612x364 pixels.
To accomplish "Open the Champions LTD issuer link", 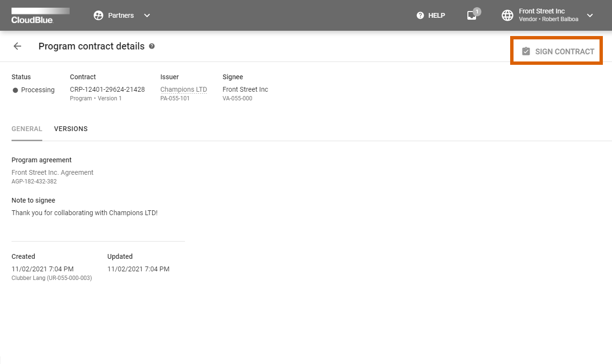I will pyautogui.click(x=184, y=89).
